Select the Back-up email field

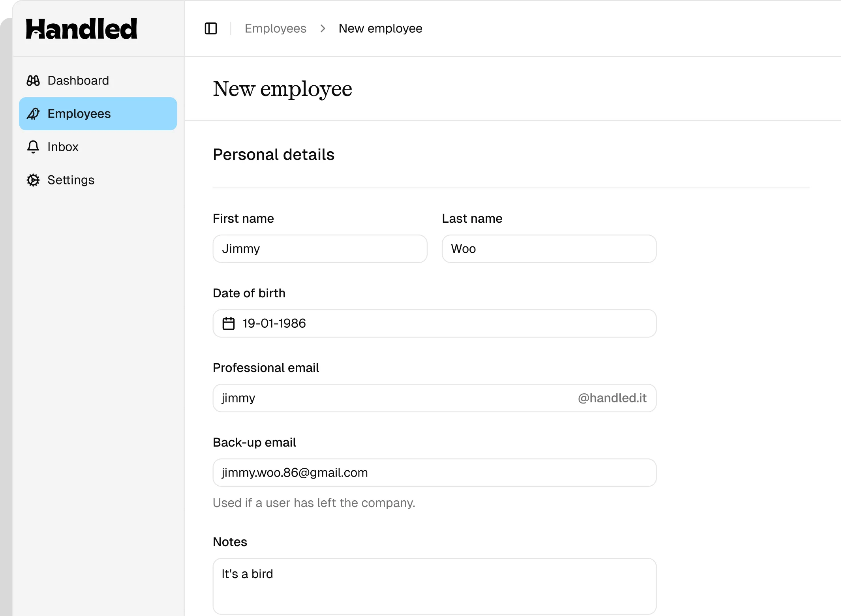tap(434, 473)
